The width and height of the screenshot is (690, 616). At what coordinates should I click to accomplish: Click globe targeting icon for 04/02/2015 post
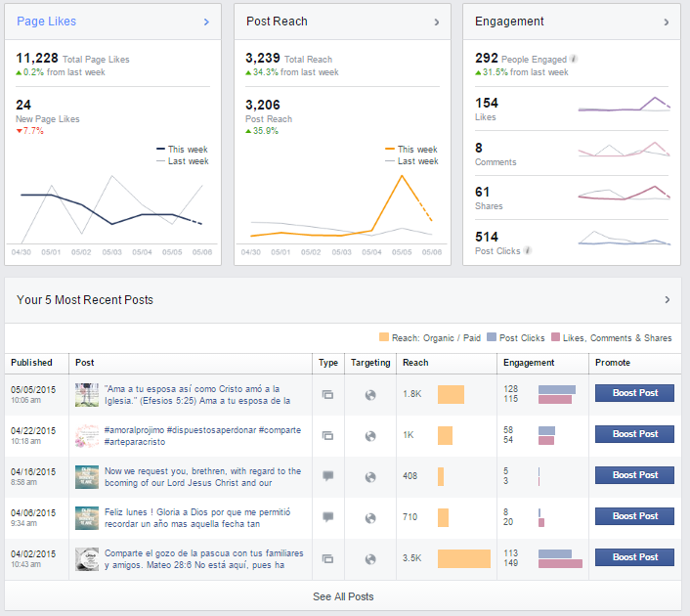point(370,559)
